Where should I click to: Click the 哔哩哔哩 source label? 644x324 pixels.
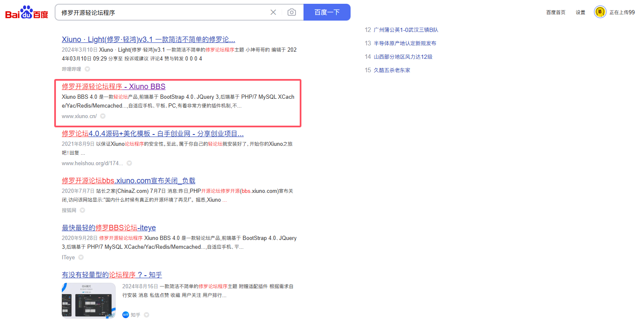pos(71,69)
